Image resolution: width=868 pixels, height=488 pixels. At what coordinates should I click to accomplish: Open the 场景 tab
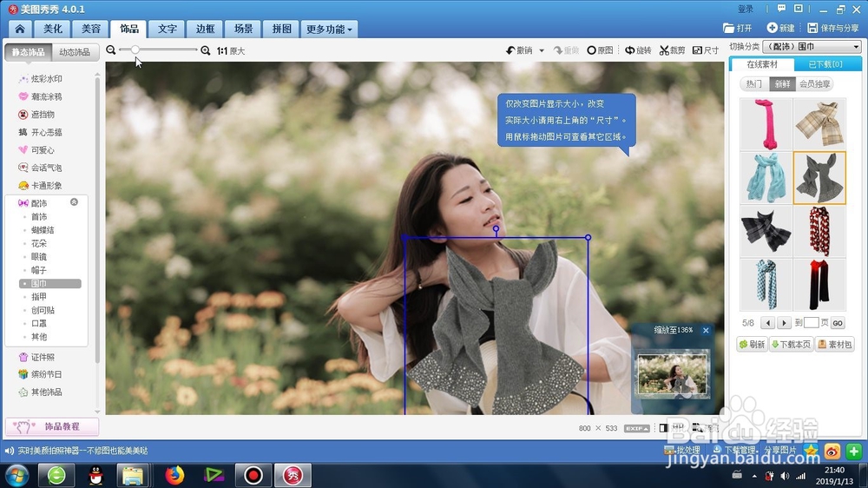243,29
